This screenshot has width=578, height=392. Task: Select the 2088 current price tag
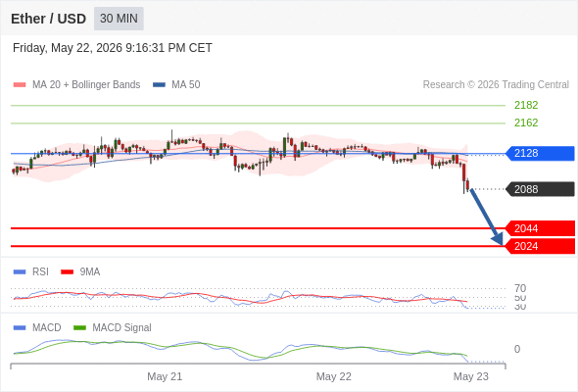540,189
